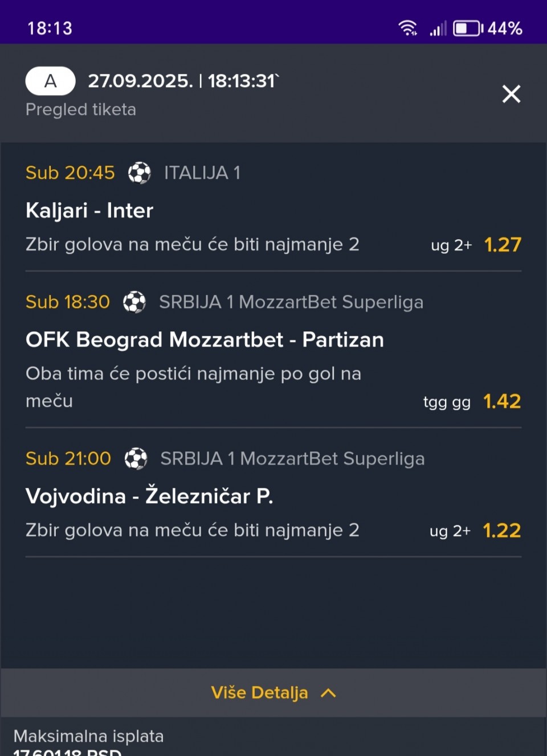Tap the soccer ball icon for the Sub 18:30 match
Screen dimensions: 547x756
pyautogui.click(x=134, y=302)
